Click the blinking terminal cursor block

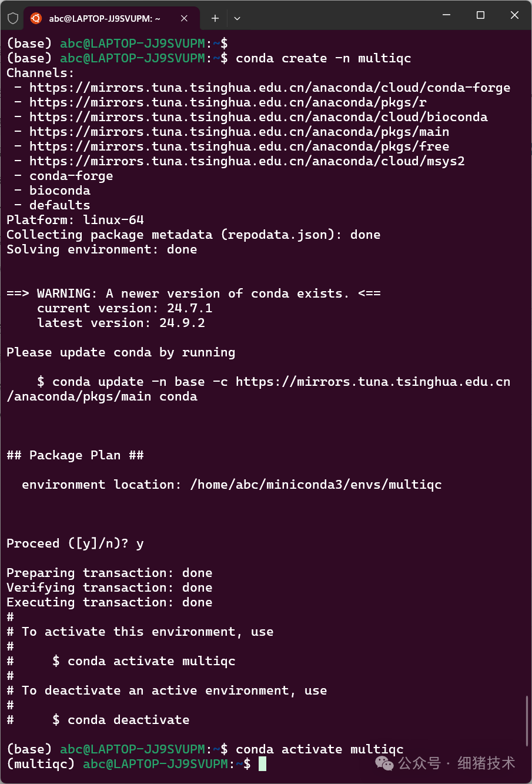pos(263,763)
